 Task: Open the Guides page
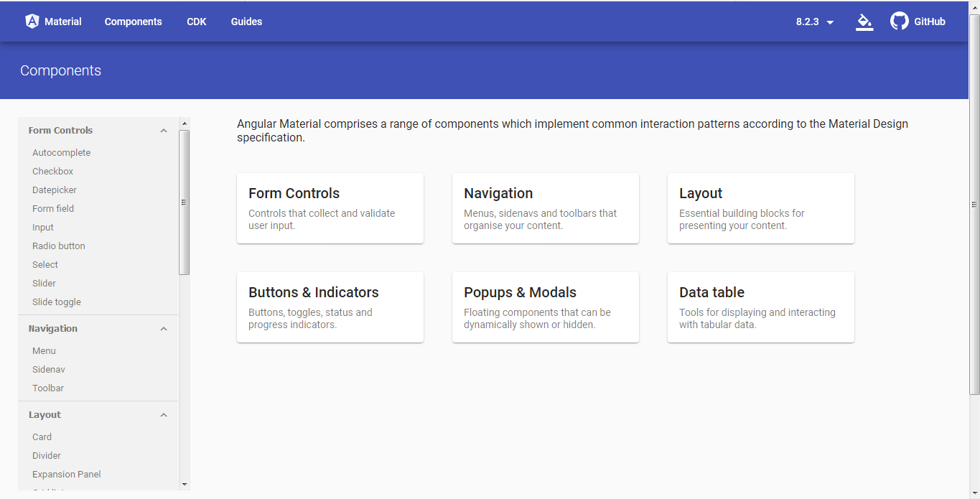(246, 21)
